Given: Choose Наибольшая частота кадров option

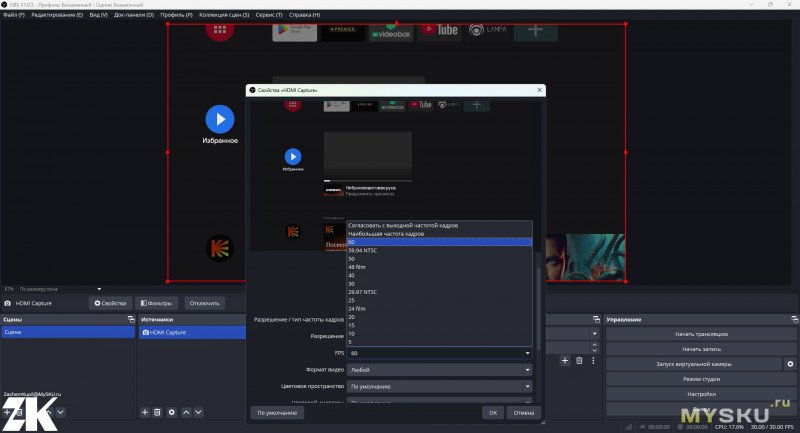Looking at the screenshot, I should 439,234.
